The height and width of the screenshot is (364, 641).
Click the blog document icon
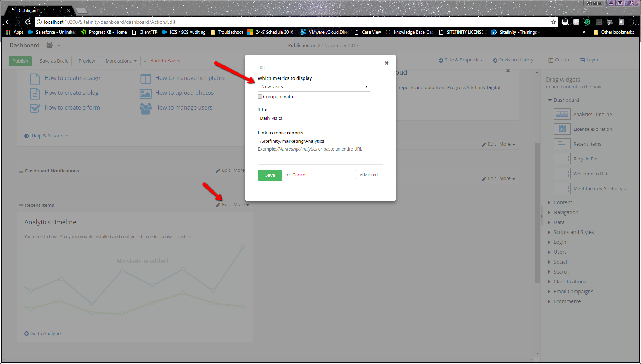(x=35, y=94)
